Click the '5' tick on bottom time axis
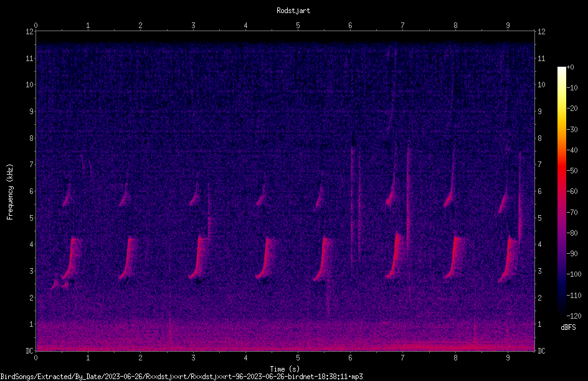Viewport: 588px width, 381px height. [298, 358]
